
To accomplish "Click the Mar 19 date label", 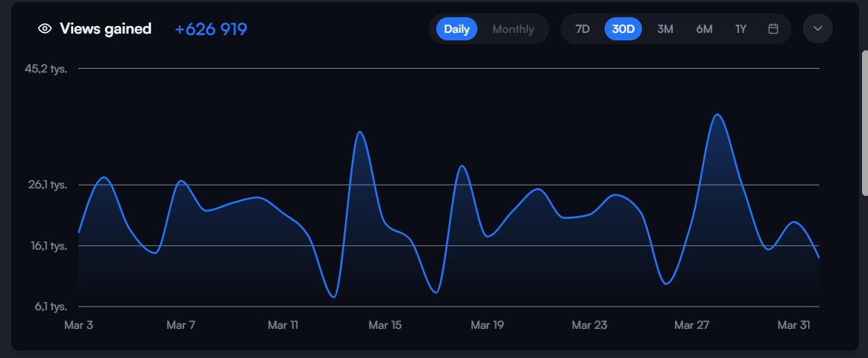I will [x=487, y=325].
